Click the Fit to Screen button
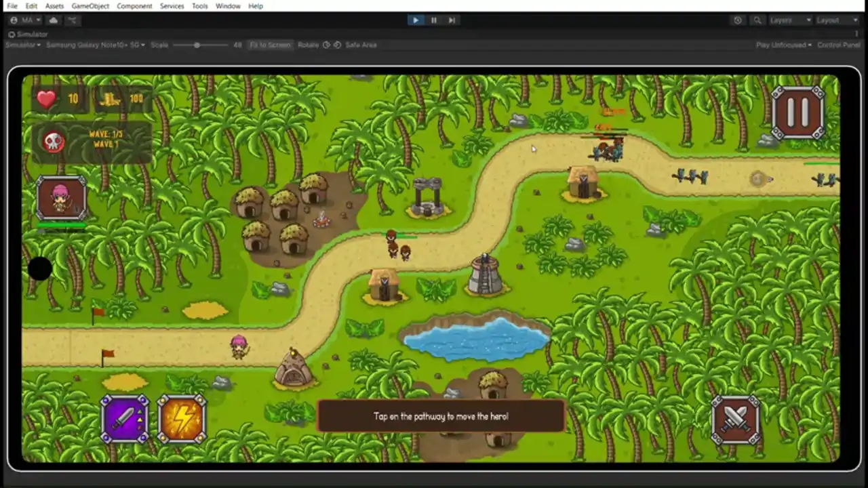The image size is (868, 488). [270, 45]
